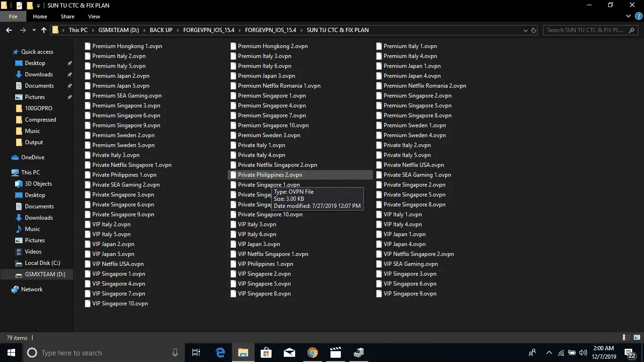Expand the chevron after GSMXTEAM (D:) breadcrumb

(144, 30)
